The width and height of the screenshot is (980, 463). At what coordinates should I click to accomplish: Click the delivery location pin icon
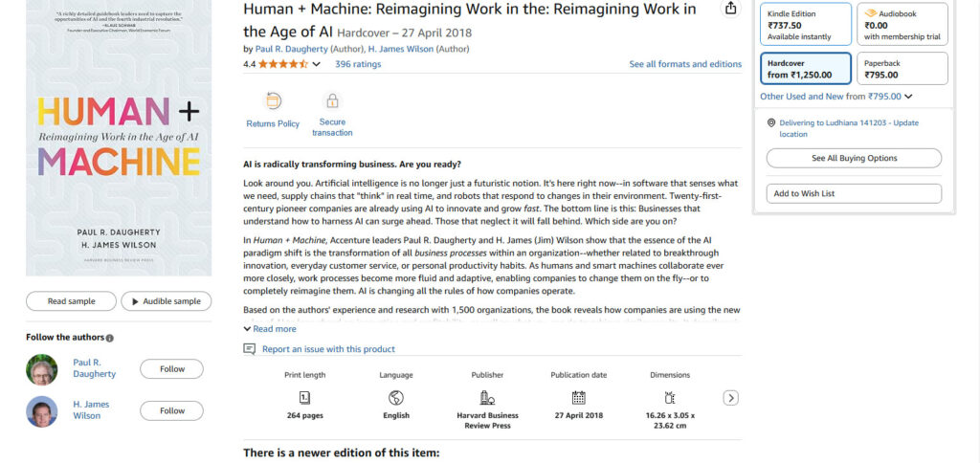coord(771,123)
